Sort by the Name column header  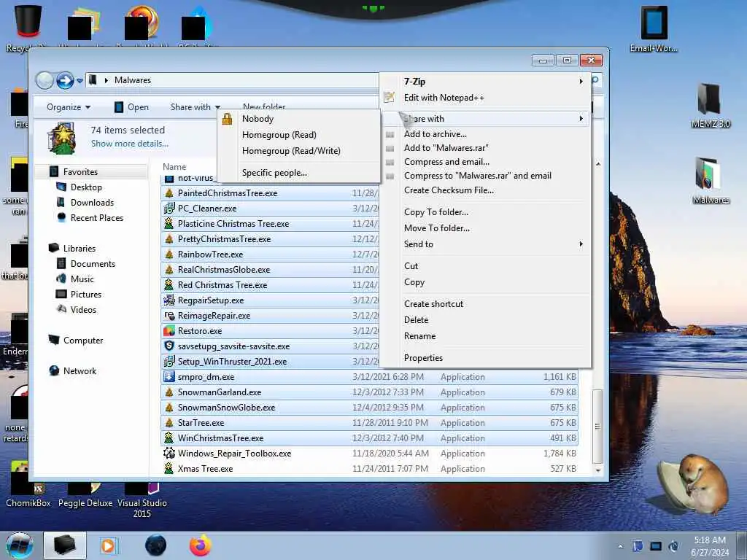174,167
